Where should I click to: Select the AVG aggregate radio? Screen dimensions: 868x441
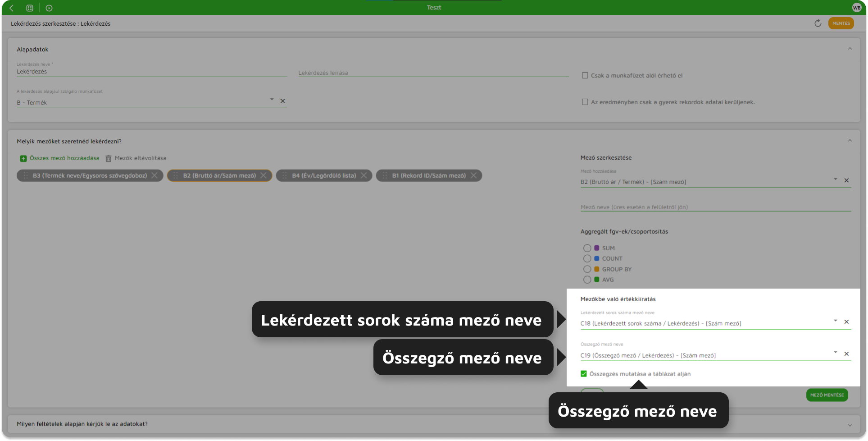(587, 280)
